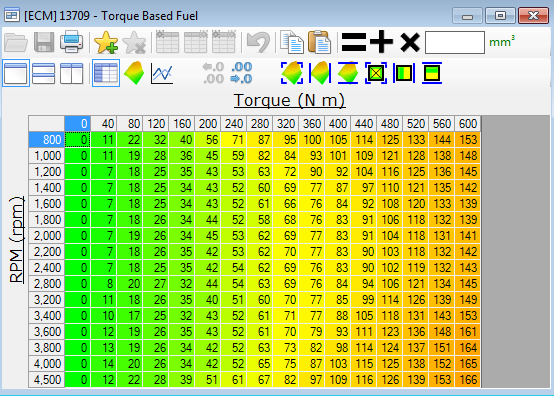The image size is (554, 396).
Task: Click the RPM (rpm) axis label
Action: point(16,240)
